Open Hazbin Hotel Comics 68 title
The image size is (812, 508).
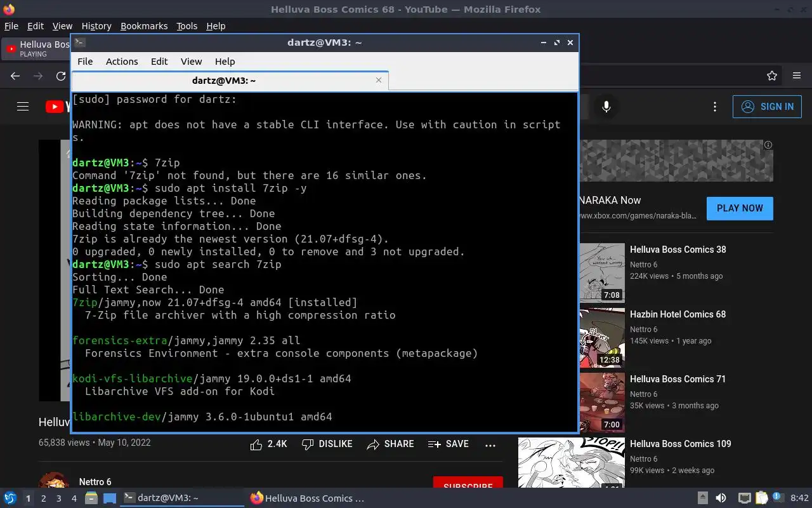678,314
